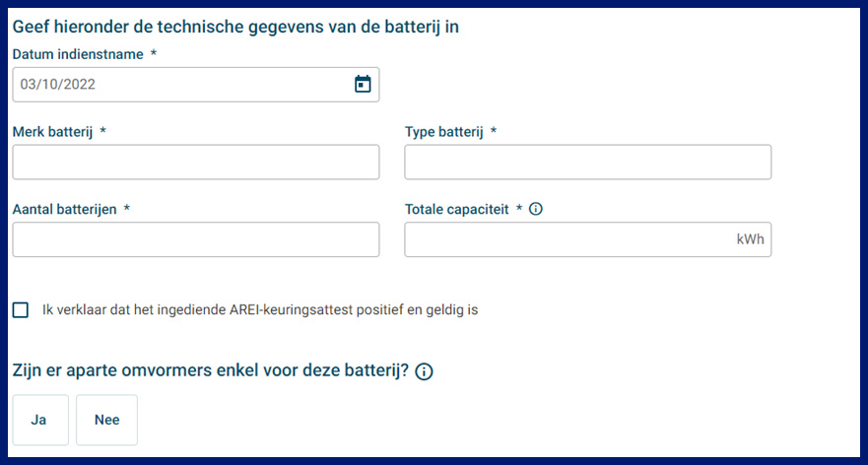Show info for aparte omvormers question

pos(425,371)
